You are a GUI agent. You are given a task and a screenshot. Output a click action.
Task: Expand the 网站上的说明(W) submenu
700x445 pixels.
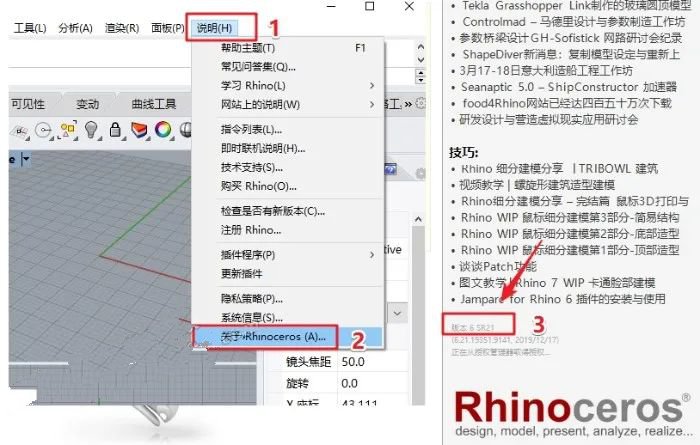pyautogui.click(x=372, y=104)
